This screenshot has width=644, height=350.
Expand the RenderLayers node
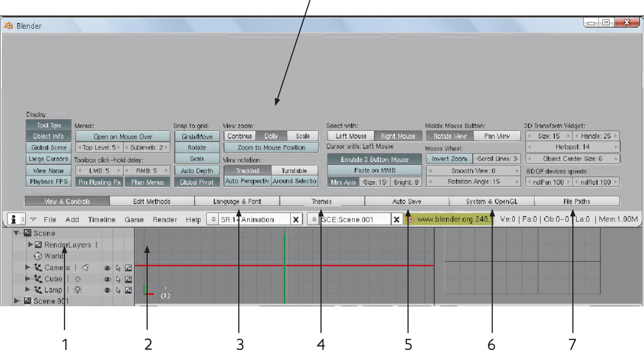[30, 244]
